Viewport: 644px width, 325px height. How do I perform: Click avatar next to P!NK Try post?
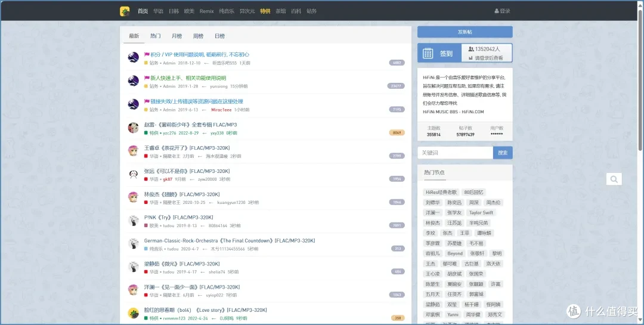click(x=133, y=220)
